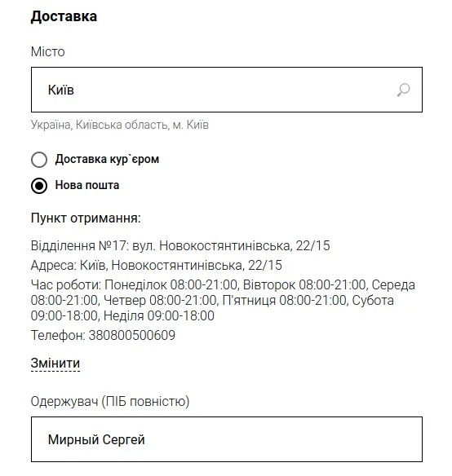Click the Час роботи working hours text

[x=223, y=300]
